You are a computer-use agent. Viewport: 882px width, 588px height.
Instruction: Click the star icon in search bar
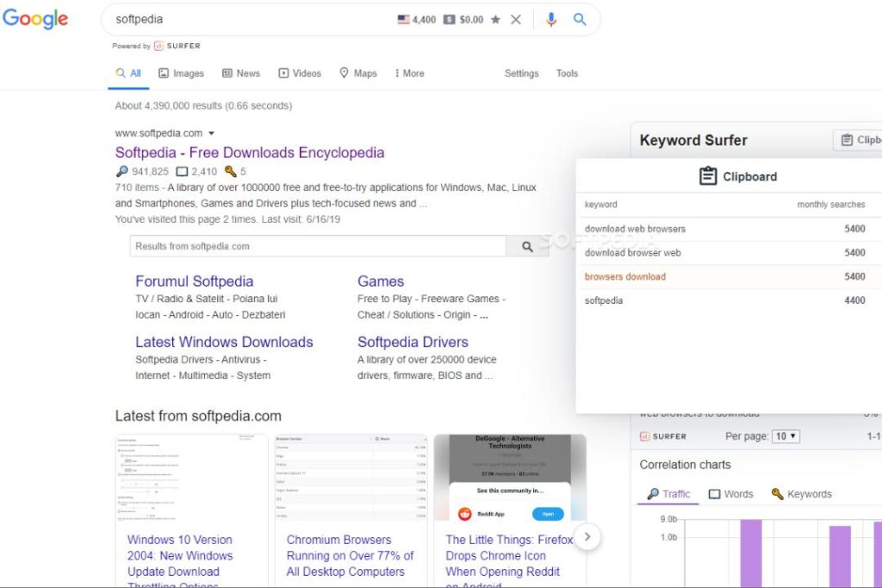tap(495, 19)
